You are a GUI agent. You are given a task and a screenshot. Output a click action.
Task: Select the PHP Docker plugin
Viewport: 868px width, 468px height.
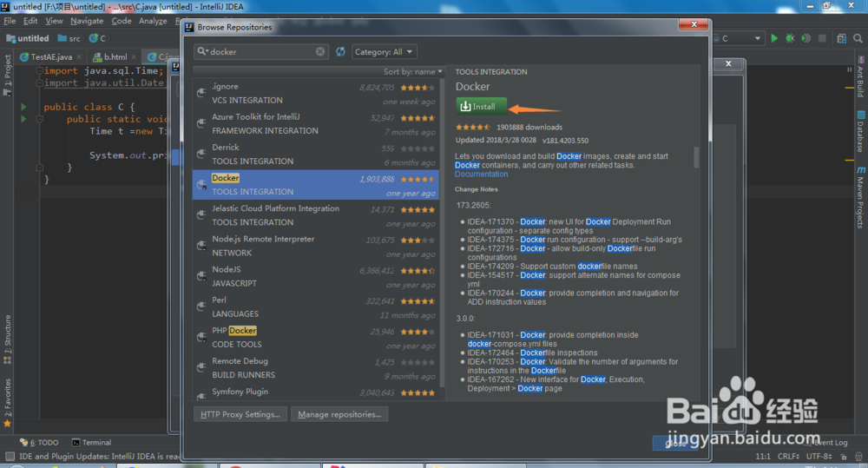pyautogui.click(x=316, y=337)
